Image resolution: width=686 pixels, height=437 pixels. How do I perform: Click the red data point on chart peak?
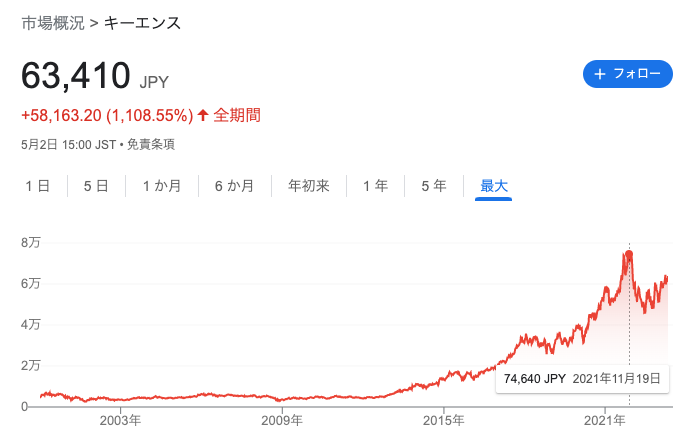coord(629,255)
